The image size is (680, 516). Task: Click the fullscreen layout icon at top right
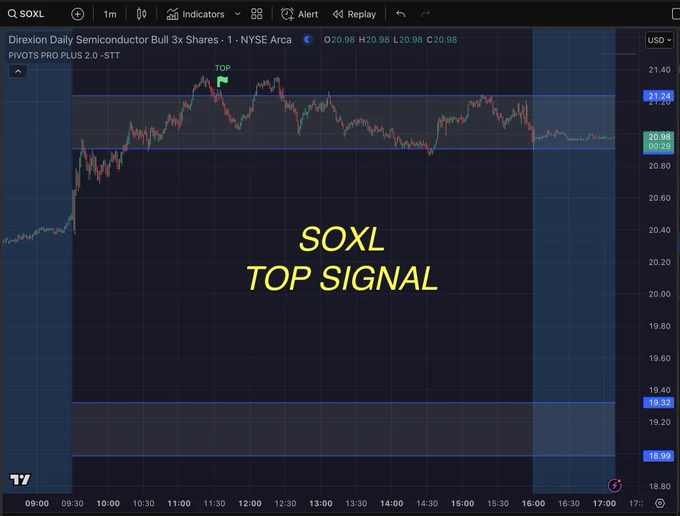[676, 14]
